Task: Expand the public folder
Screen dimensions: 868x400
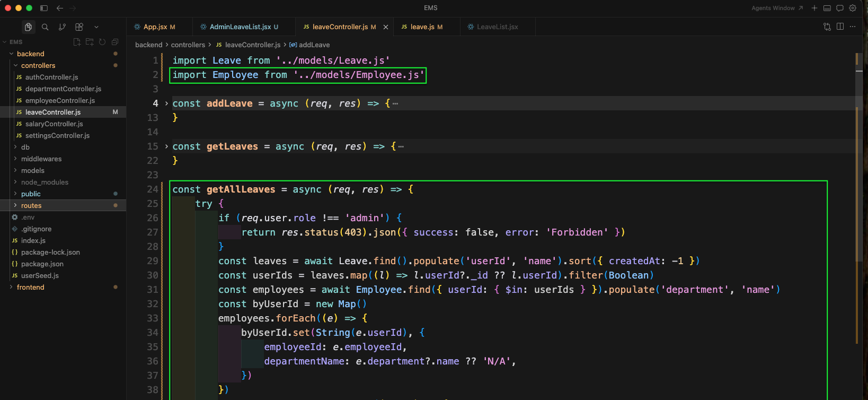Action: (15, 194)
